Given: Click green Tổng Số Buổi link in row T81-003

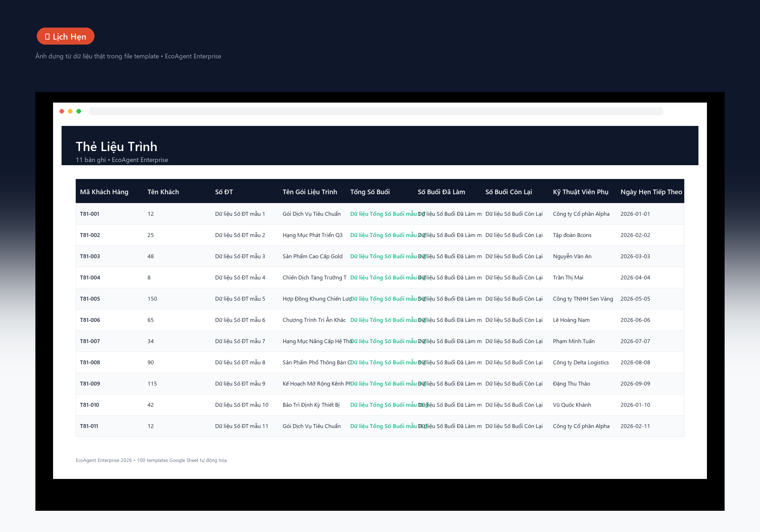Looking at the screenshot, I should click(384, 256).
